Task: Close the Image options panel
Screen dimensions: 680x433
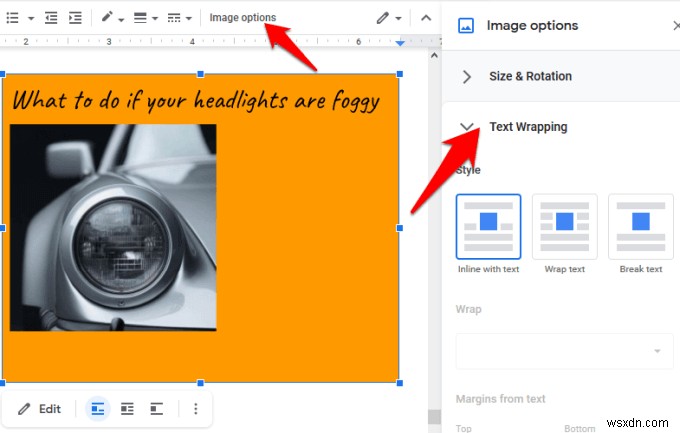Action: [x=676, y=26]
